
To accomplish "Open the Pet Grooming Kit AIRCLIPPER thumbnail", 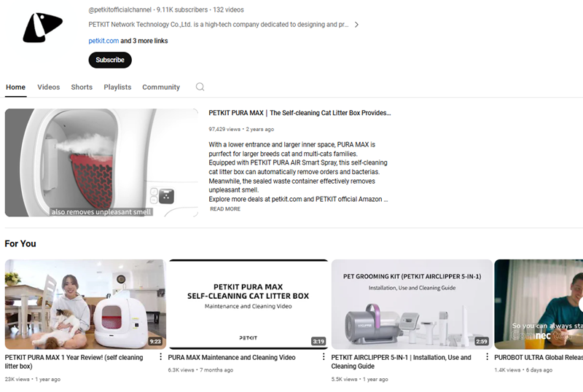I will (x=412, y=305).
